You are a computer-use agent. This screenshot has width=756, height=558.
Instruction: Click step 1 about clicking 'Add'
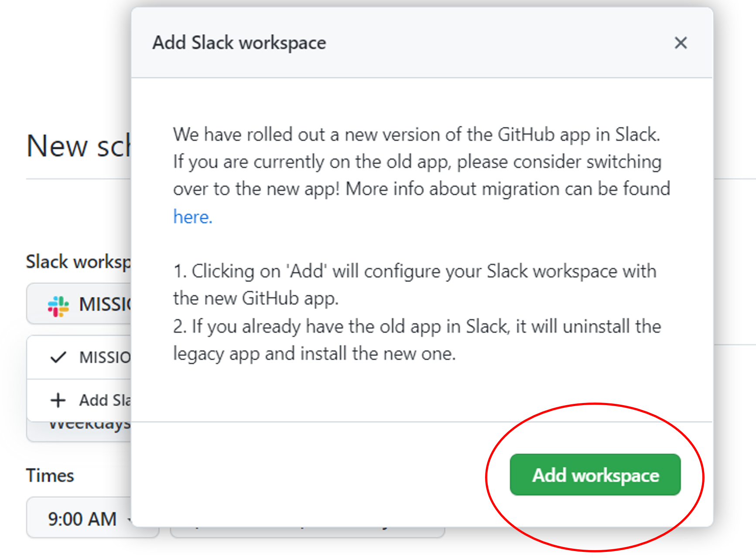[414, 285]
